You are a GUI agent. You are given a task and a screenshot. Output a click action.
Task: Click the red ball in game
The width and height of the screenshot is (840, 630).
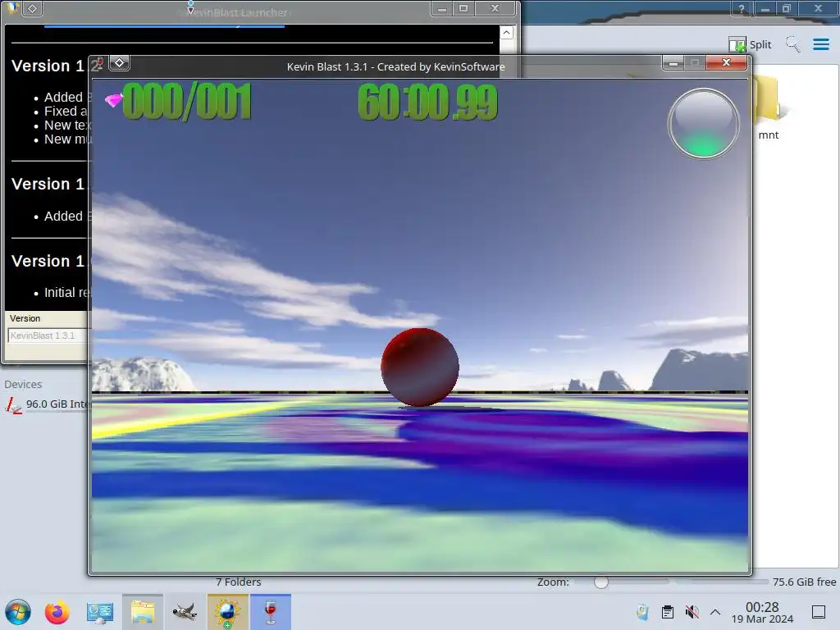tap(419, 367)
